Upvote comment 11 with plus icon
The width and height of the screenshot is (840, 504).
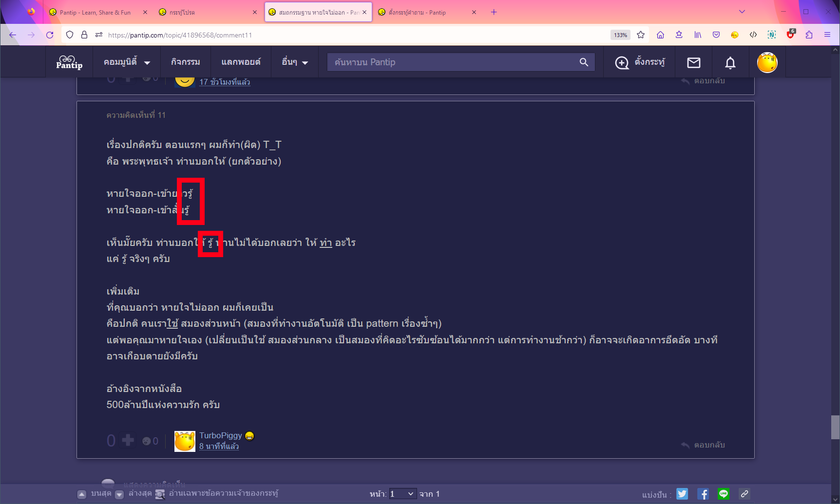click(128, 440)
